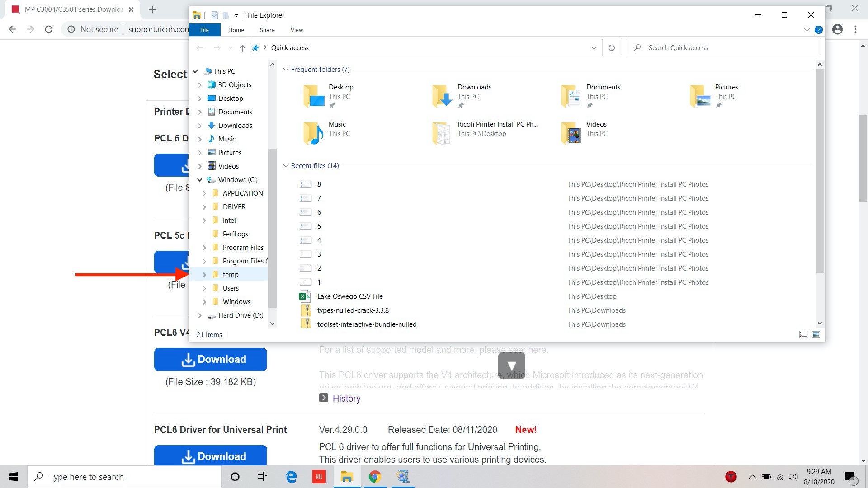Select the DRIVER folder in tree

(x=234, y=207)
